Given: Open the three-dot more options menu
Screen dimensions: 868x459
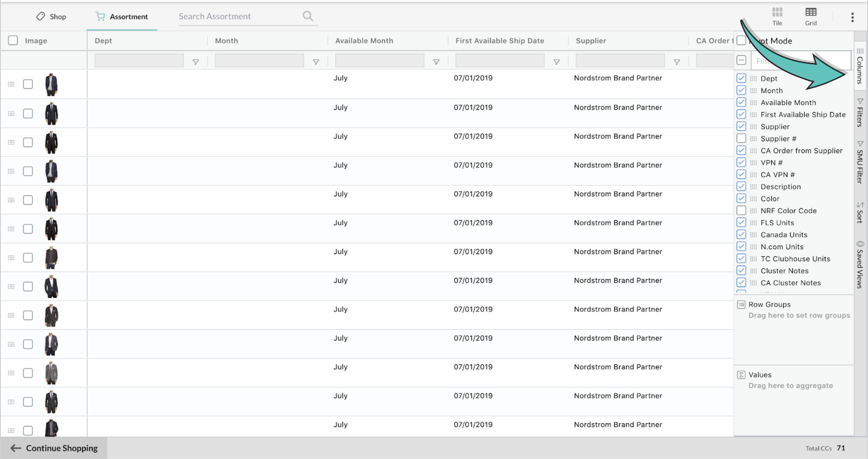Looking at the screenshot, I should pos(852,17).
